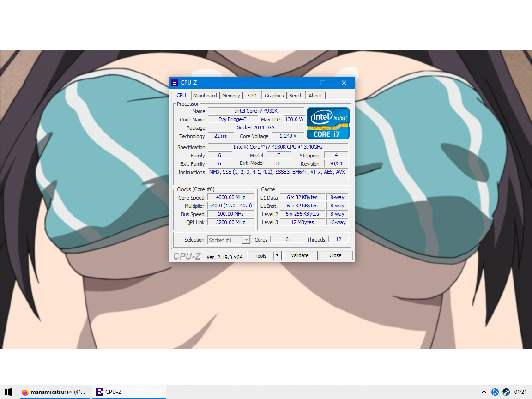Click the core voltage value '1.240 V'
Image resolution: width=532 pixels, height=399 pixels.
tap(288, 136)
